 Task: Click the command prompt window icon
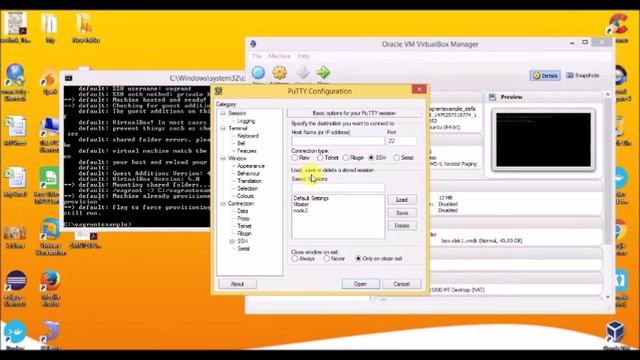[x=69, y=78]
